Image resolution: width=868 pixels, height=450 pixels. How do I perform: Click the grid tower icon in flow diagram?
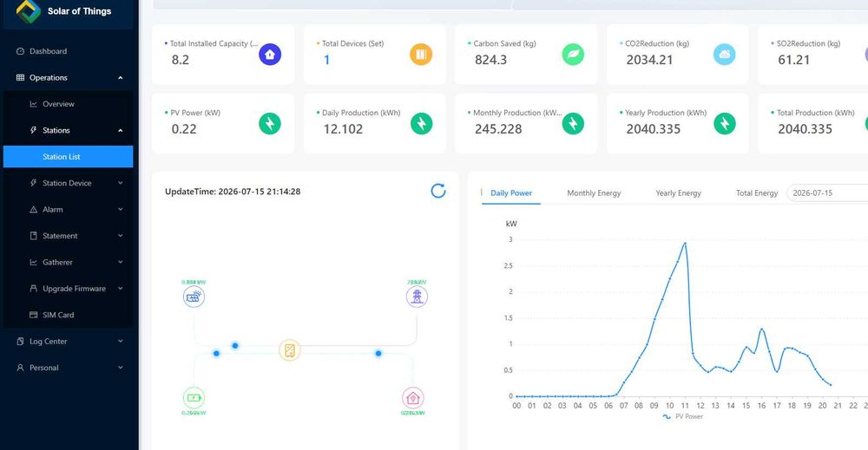(417, 297)
